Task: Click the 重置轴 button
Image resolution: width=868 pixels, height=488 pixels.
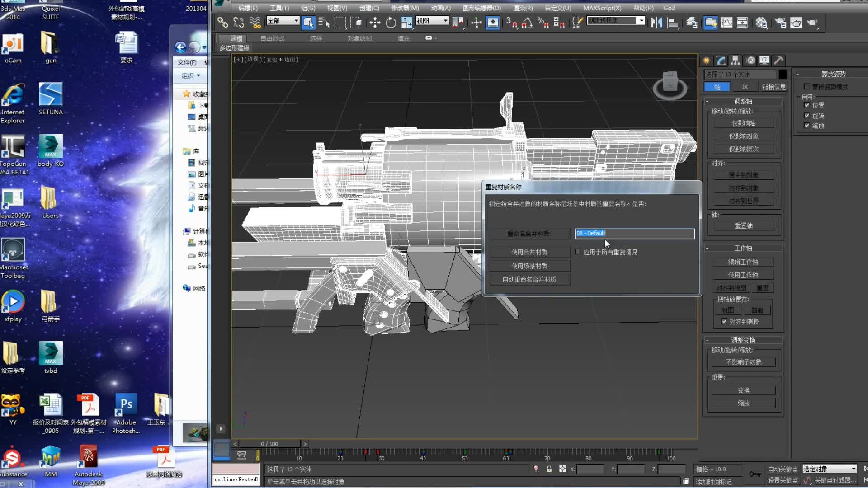Action: [744, 225]
